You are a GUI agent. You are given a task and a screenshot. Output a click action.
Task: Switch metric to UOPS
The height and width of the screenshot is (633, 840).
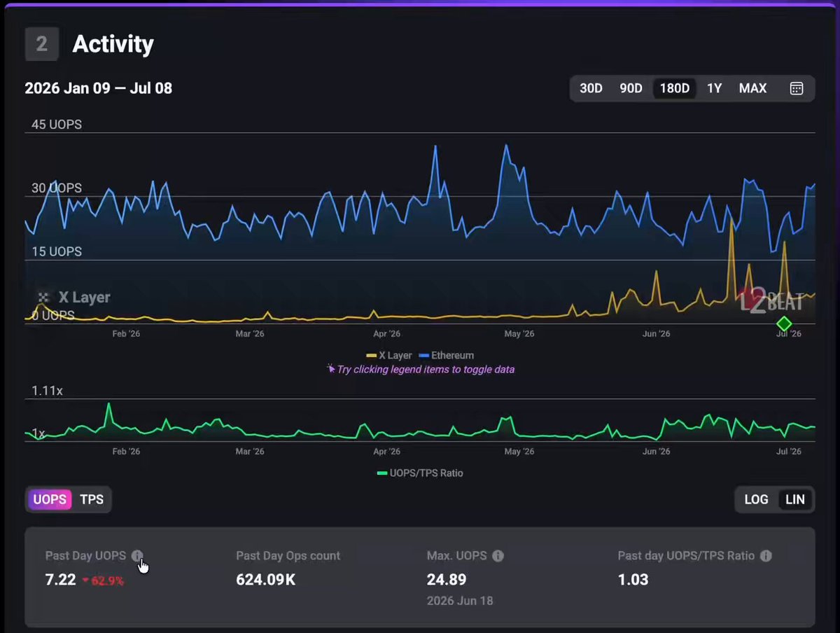point(50,499)
